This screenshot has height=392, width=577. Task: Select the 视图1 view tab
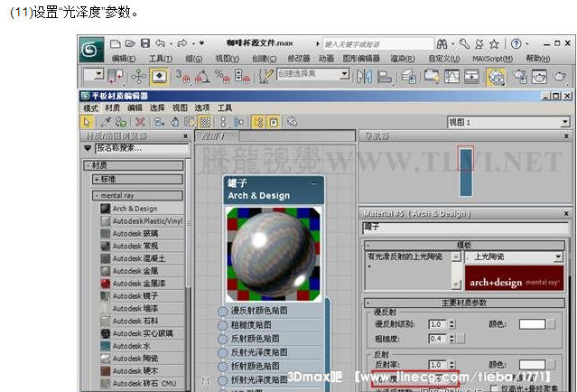click(217, 136)
